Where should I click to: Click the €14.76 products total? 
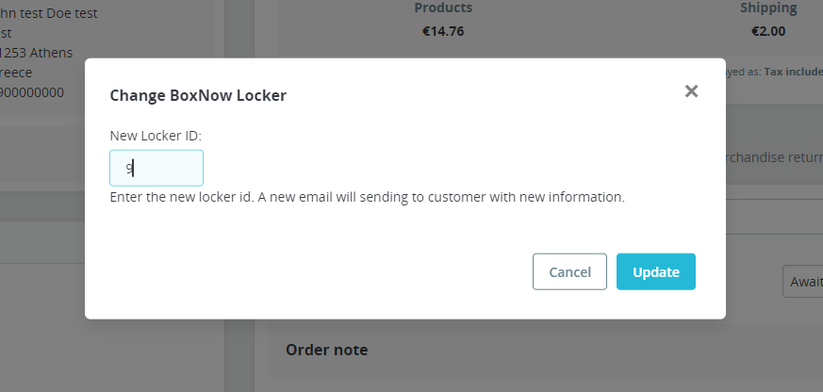(x=443, y=31)
